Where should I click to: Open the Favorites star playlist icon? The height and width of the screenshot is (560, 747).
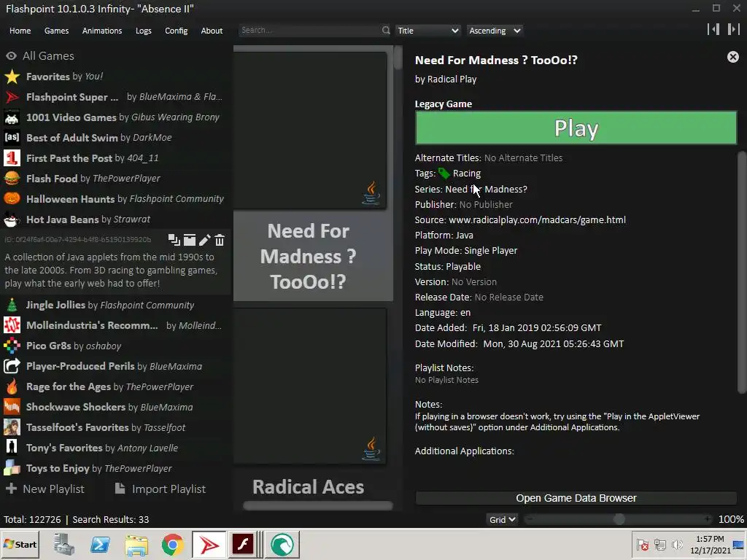12,77
